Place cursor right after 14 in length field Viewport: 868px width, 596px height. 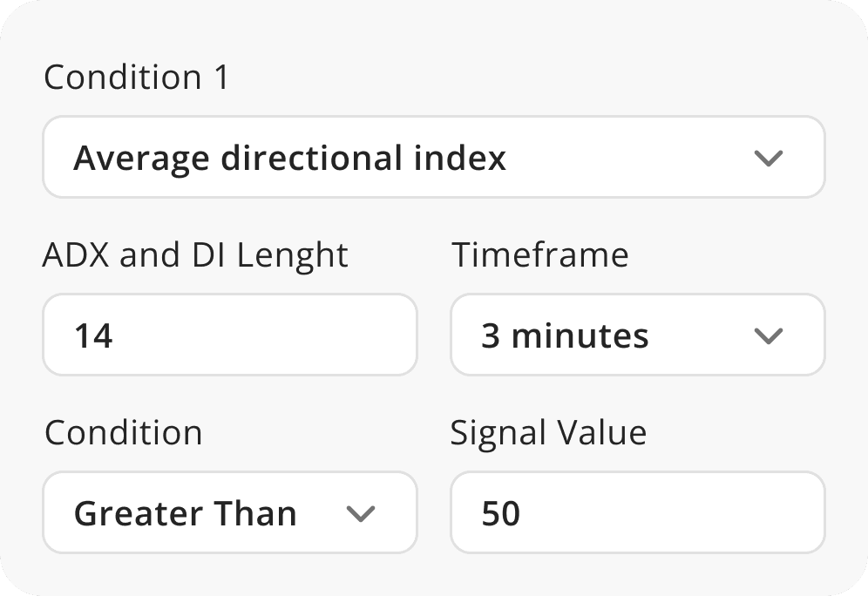click(115, 336)
